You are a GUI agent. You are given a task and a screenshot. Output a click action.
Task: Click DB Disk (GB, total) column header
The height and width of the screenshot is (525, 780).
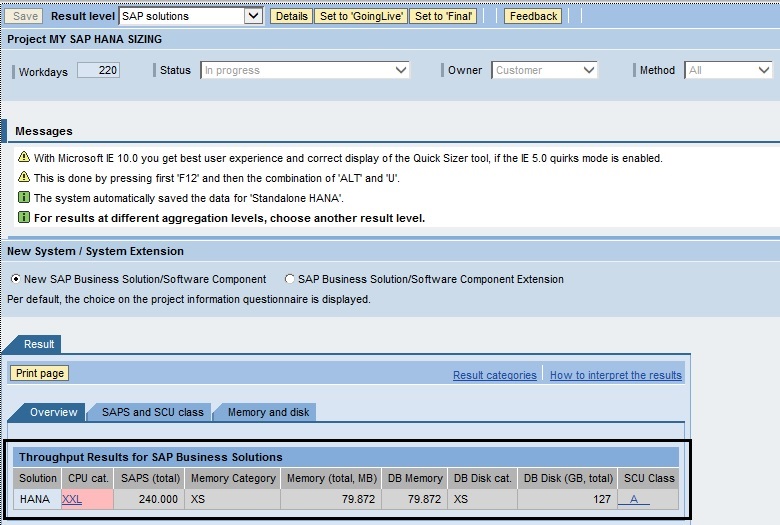[568, 478]
